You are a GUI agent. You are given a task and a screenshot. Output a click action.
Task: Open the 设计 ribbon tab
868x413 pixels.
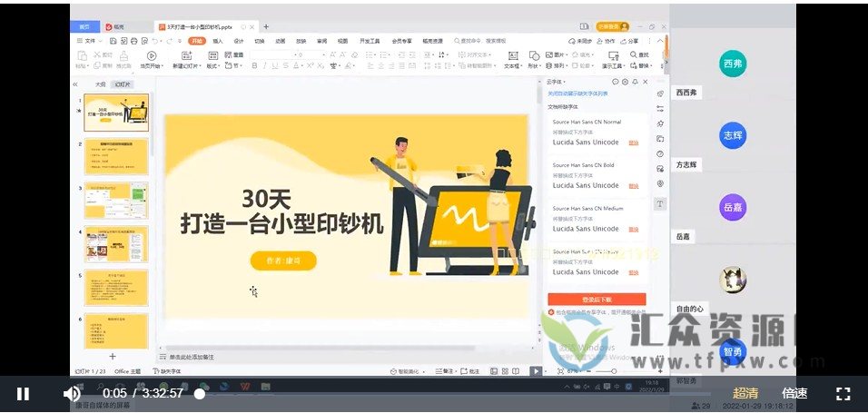(239, 41)
